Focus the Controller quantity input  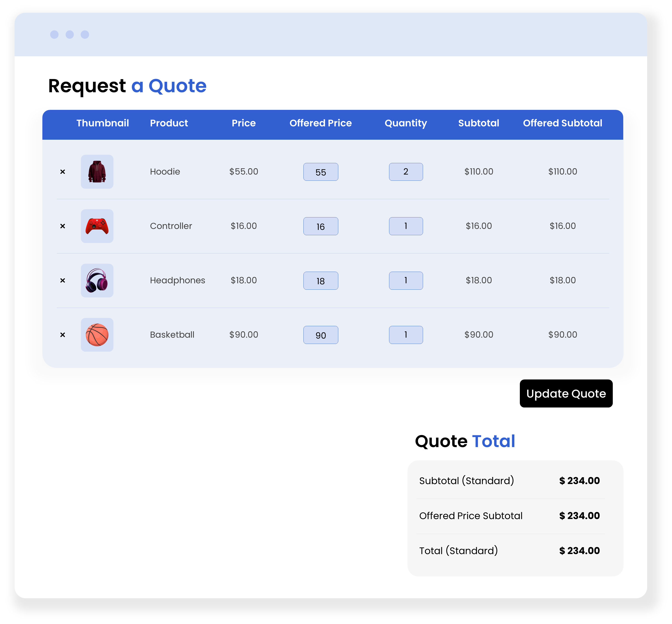(x=405, y=226)
